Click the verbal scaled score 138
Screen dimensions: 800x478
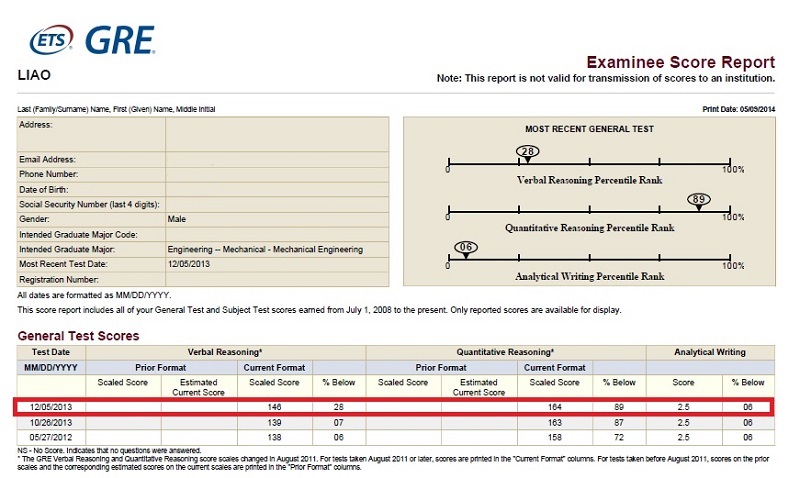click(274, 437)
